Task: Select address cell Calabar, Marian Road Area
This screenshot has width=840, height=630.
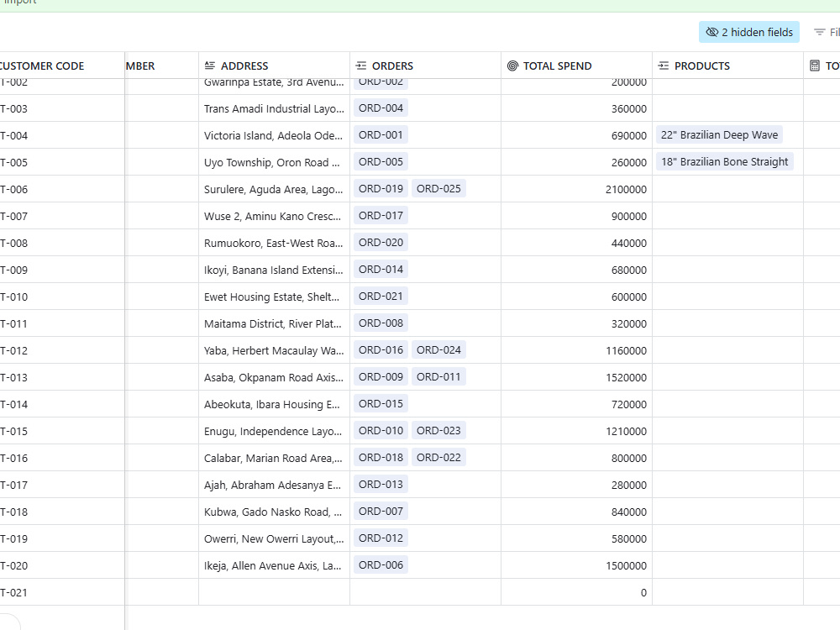Action: pyautogui.click(x=275, y=458)
